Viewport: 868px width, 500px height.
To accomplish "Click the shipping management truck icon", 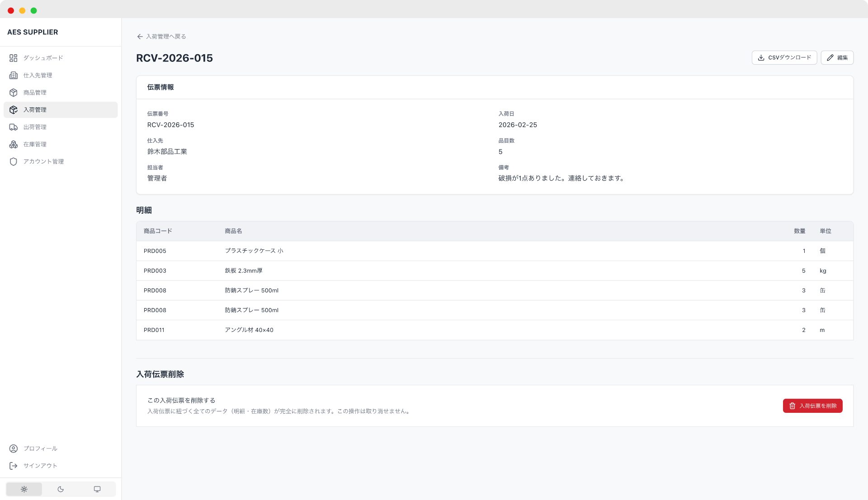I will [x=14, y=127].
